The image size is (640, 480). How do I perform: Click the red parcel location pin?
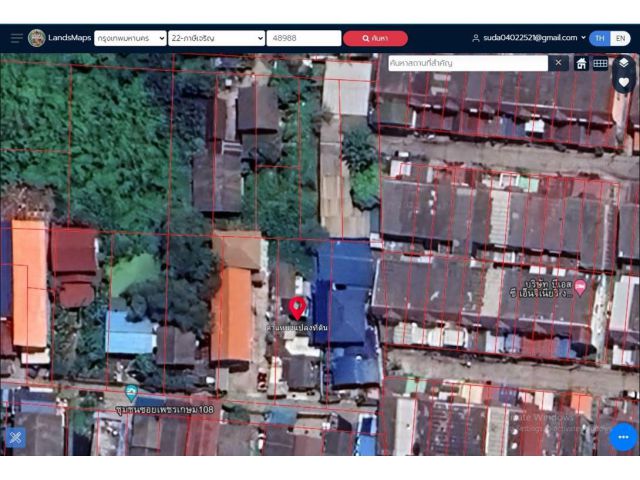(298, 308)
